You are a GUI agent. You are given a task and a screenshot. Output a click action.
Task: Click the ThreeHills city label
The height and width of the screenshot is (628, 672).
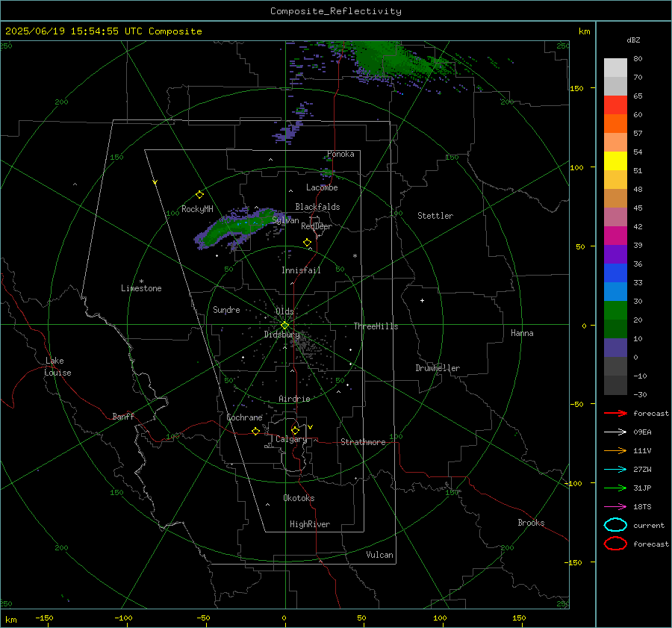point(376,326)
